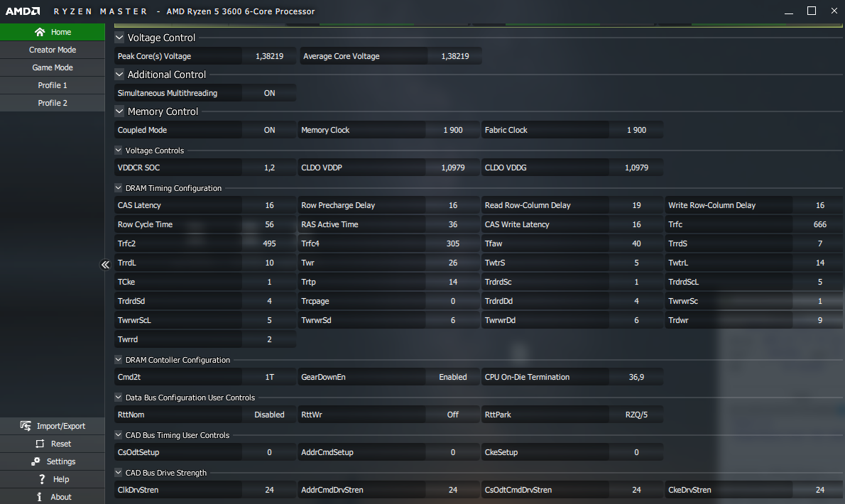Click the Reset button label
845x504 pixels.
coord(61,444)
